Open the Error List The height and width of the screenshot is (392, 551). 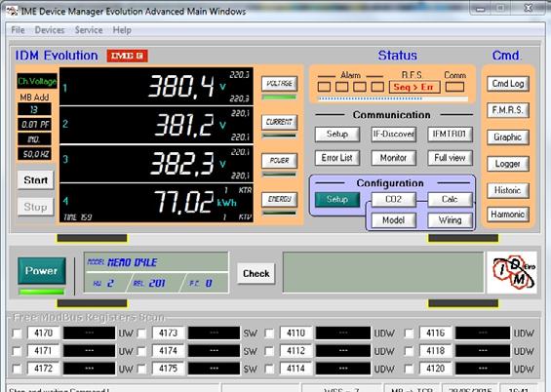coord(337,158)
